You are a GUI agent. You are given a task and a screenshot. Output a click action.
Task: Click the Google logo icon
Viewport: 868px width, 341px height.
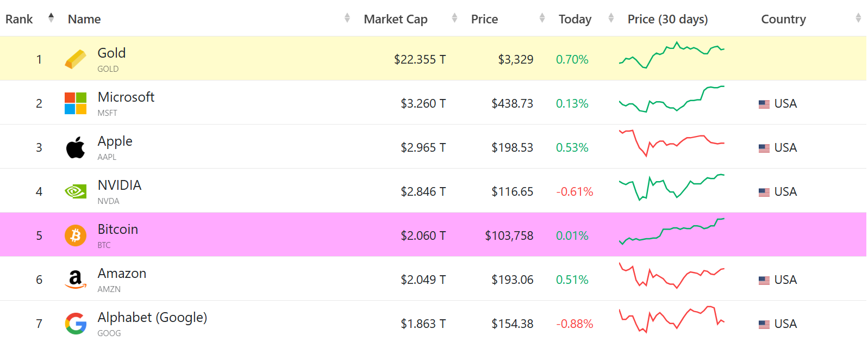coord(76,324)
